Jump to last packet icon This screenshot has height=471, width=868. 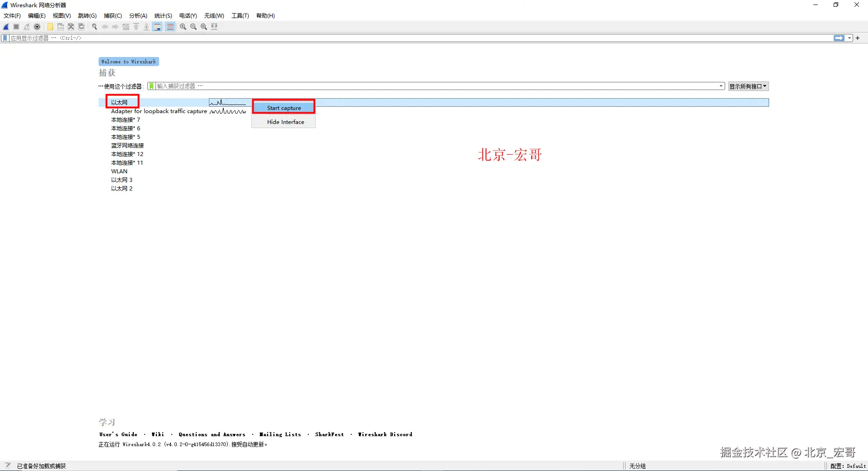(x=146, y=27)
